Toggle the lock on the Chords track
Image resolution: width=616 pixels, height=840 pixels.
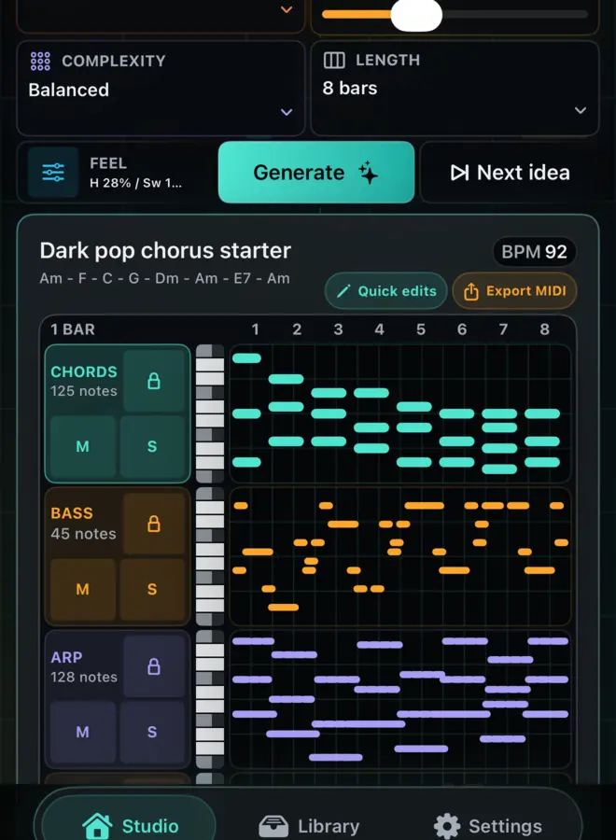[x=154, y=381]
